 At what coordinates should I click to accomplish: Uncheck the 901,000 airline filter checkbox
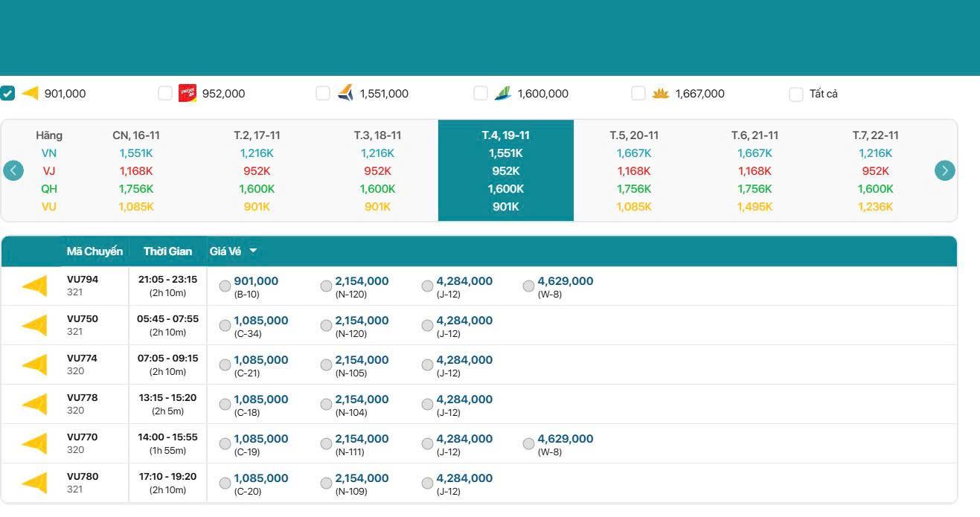(7, 93)
